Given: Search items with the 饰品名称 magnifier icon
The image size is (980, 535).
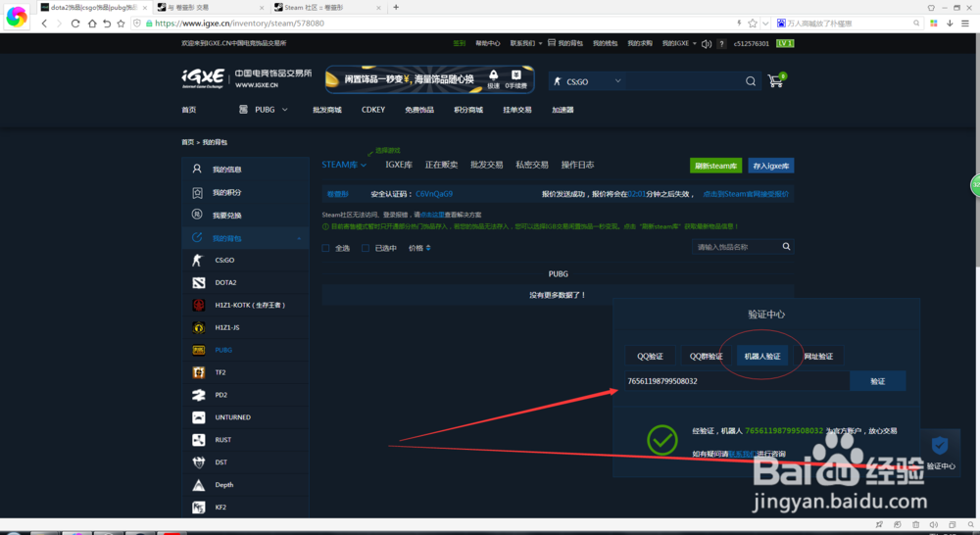Looking at the screenshot, I should pyautogui.click(x=786, y=247).
